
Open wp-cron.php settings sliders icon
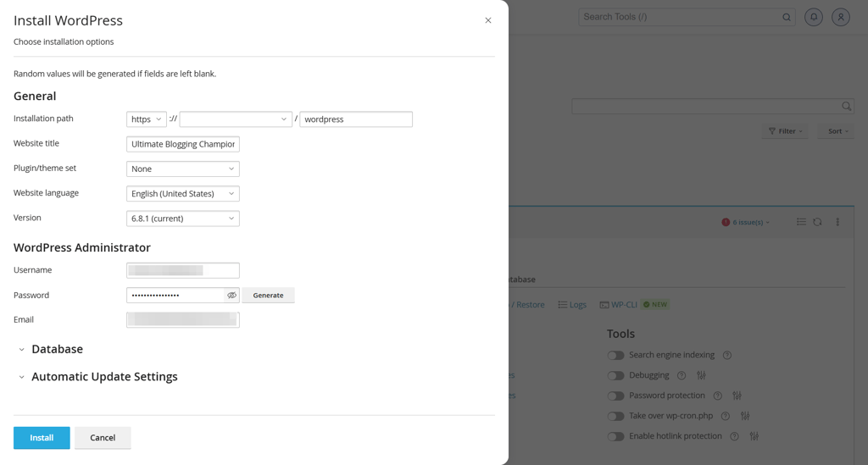[745, 417]
